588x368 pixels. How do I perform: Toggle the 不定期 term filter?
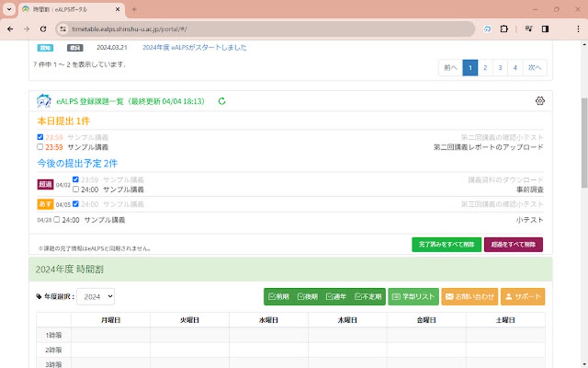pos(368,296)
